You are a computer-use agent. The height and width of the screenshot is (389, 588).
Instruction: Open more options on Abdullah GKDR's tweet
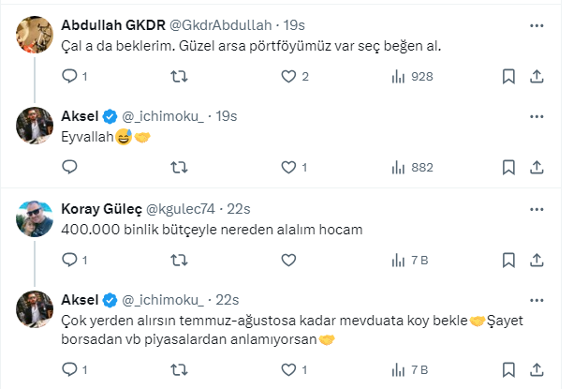coord(537,25)
